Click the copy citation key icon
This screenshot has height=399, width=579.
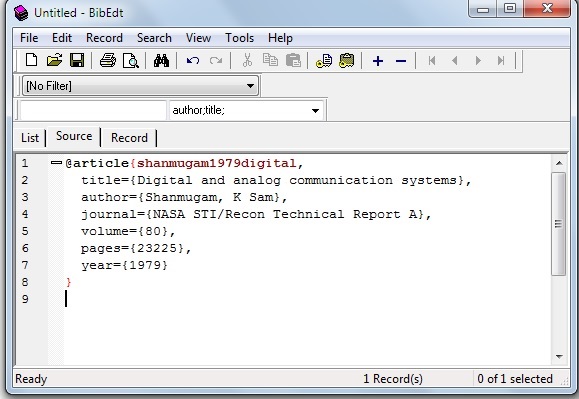324,61
